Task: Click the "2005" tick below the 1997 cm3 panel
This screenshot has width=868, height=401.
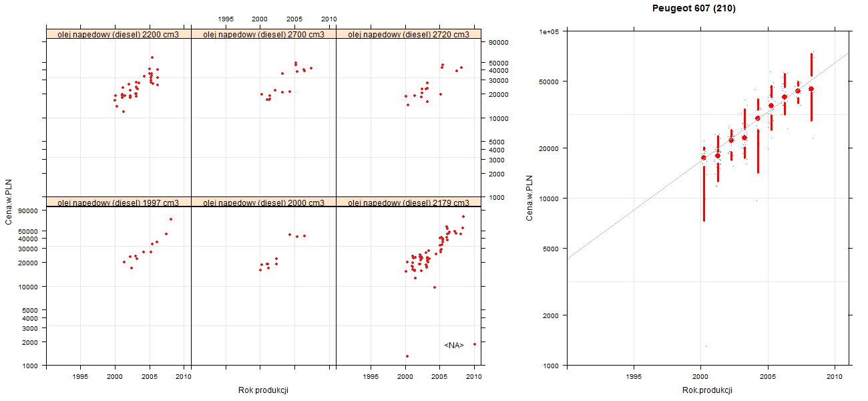Action: tap(150, 377)
